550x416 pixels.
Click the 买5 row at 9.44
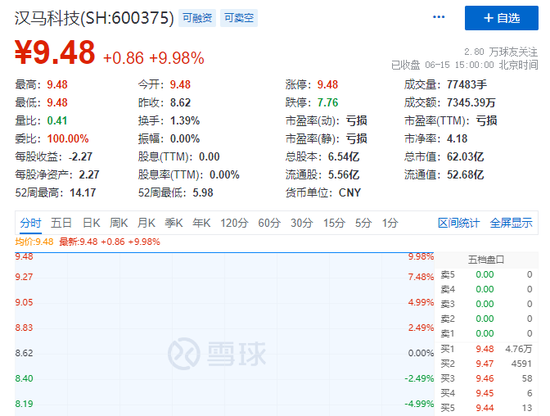click(486, 408)
